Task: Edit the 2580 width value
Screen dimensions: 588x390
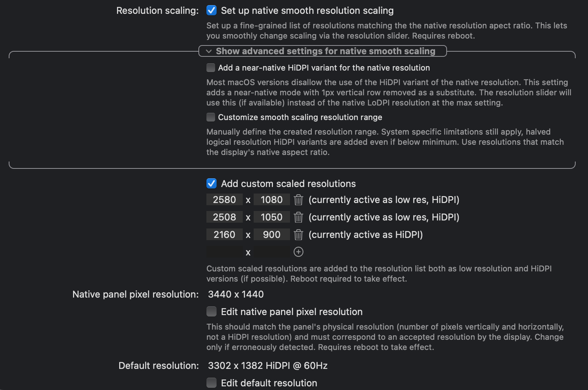Action: 225,199
